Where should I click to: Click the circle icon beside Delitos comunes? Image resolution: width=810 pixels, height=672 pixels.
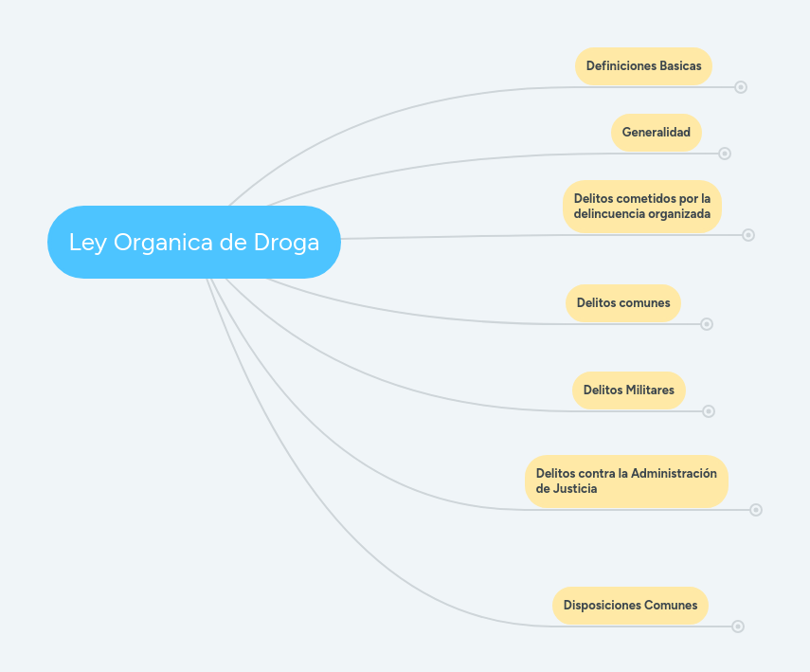click(707, 323)
